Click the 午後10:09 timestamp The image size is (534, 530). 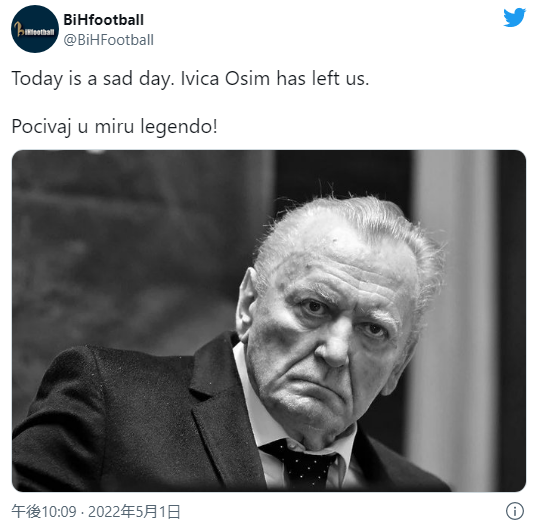(44, 512)
